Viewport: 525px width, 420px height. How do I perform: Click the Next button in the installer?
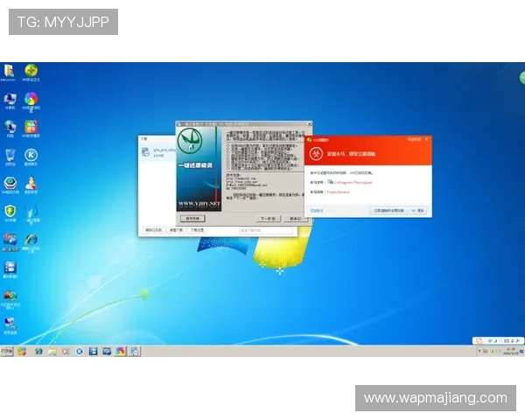coord(269,218)
